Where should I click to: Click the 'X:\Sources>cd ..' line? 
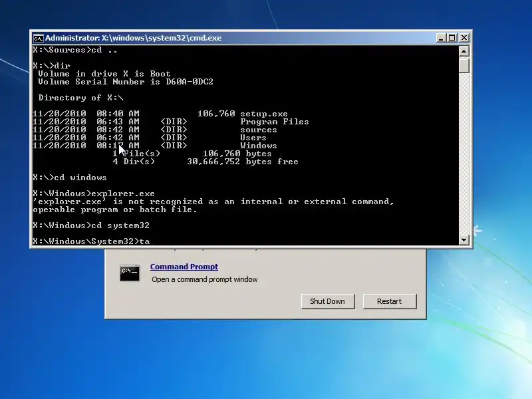pos(75,50)
